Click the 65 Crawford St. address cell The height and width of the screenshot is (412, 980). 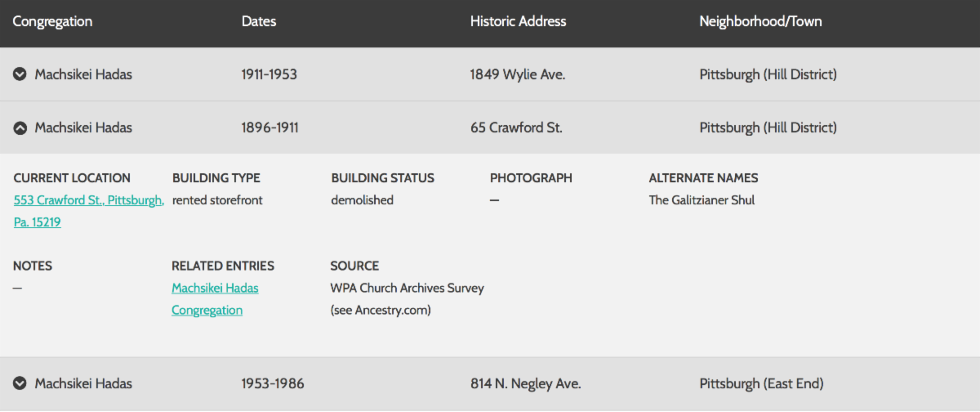[516, 128]
